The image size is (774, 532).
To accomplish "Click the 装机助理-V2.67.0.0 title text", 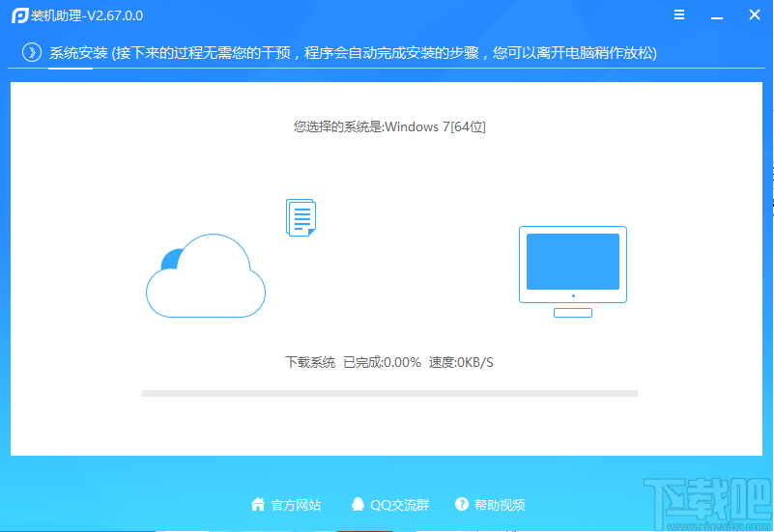I will (x=87, y=15).
